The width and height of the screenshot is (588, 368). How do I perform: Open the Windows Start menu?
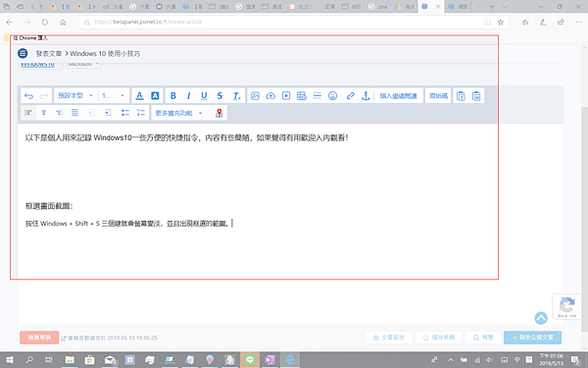[x=10, y=360]
